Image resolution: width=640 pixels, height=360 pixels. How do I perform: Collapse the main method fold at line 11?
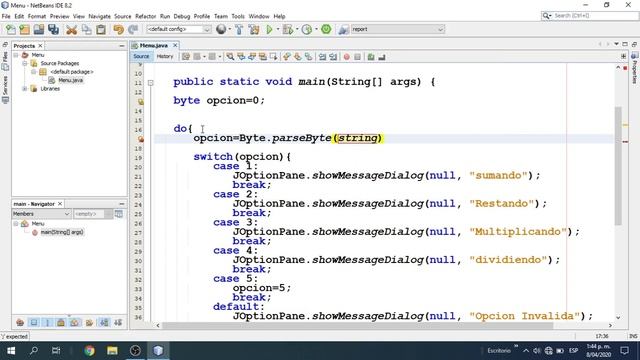click(x=151, y=83)
